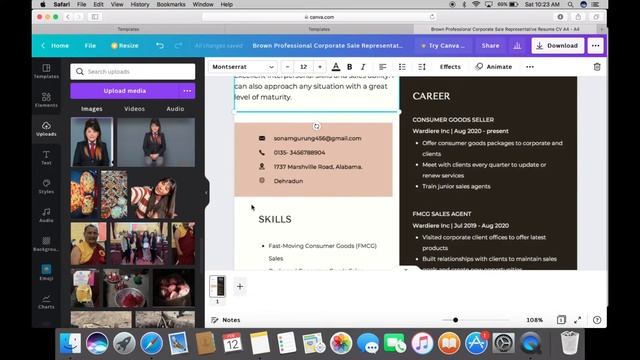Select the uploaded photo of the monk

(89, 244)
